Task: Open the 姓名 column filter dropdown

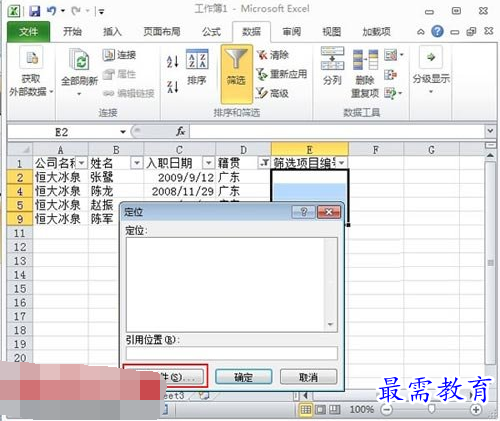Action: (x=137, y=163)
